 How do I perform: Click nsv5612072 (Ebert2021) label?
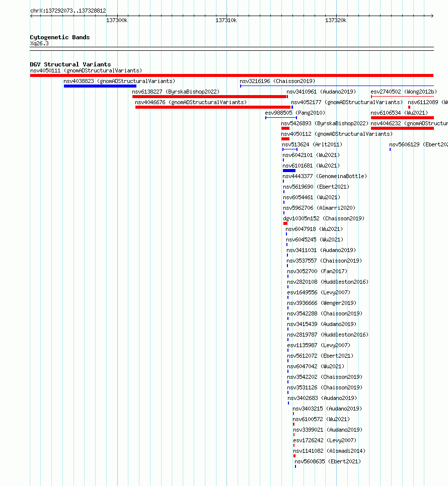[x=320, y=355]
